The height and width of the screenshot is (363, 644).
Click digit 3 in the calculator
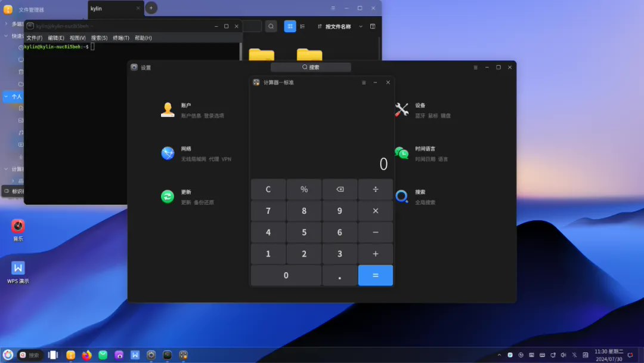(x=340, y=254)
